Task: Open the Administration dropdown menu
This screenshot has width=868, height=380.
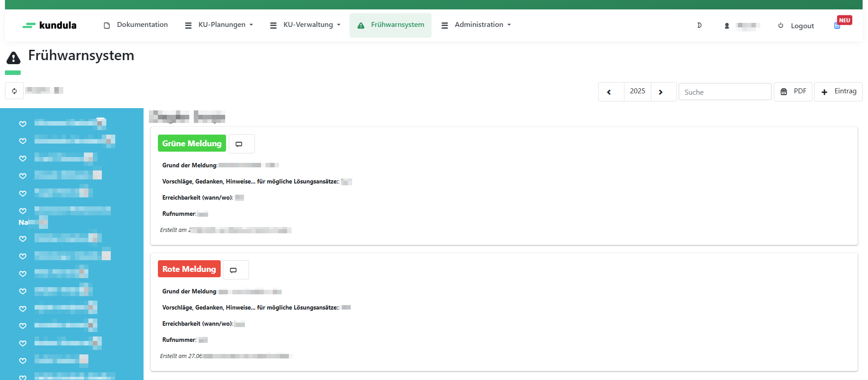Action: pyautogui.click(x=476, y=25)
